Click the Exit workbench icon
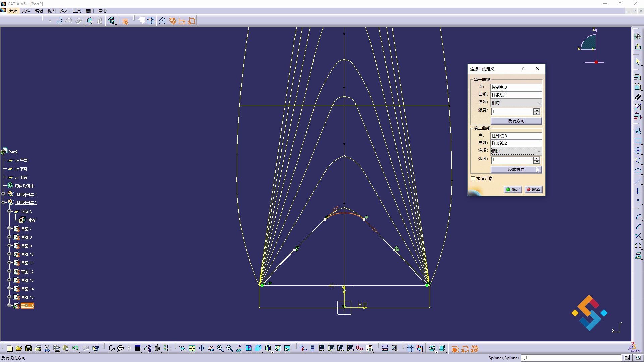The height and width of the screenshot is (362, 644). [638, 46]
